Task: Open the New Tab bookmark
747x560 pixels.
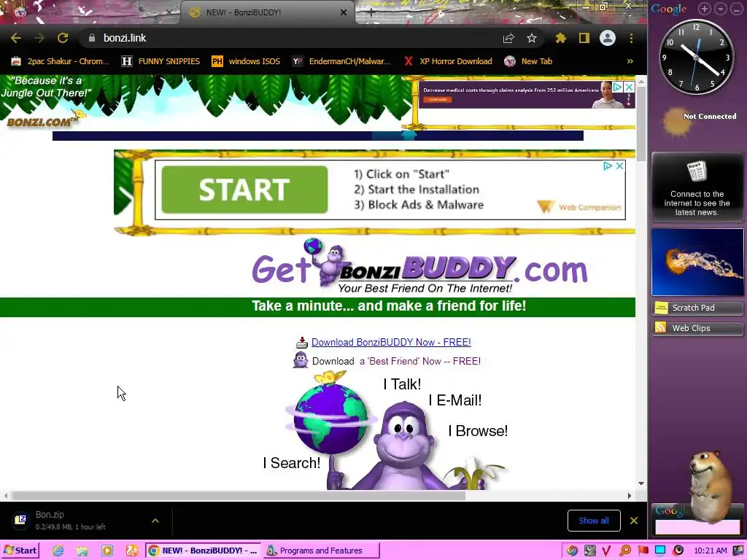Action: click(x=528, y=61)
